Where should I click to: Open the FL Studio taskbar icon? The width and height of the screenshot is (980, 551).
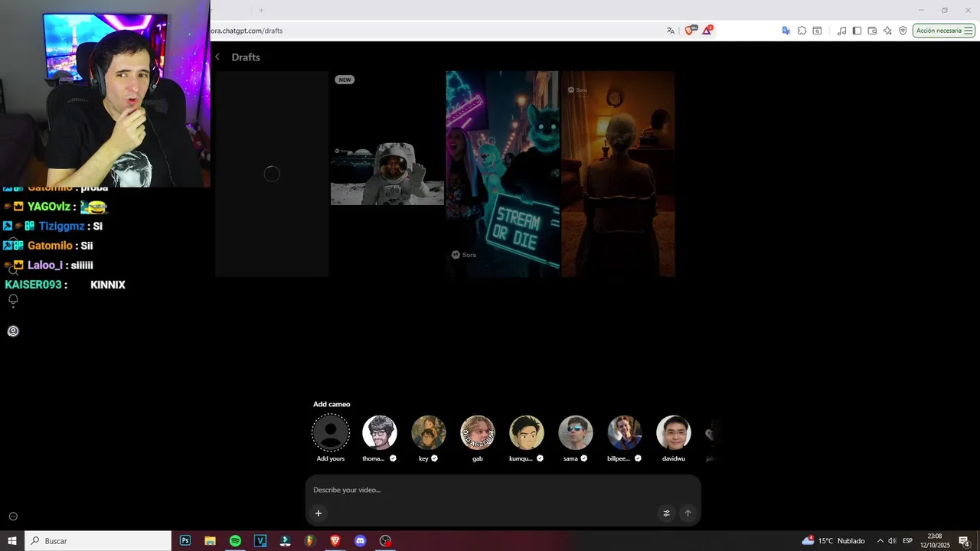click(310, 541)
